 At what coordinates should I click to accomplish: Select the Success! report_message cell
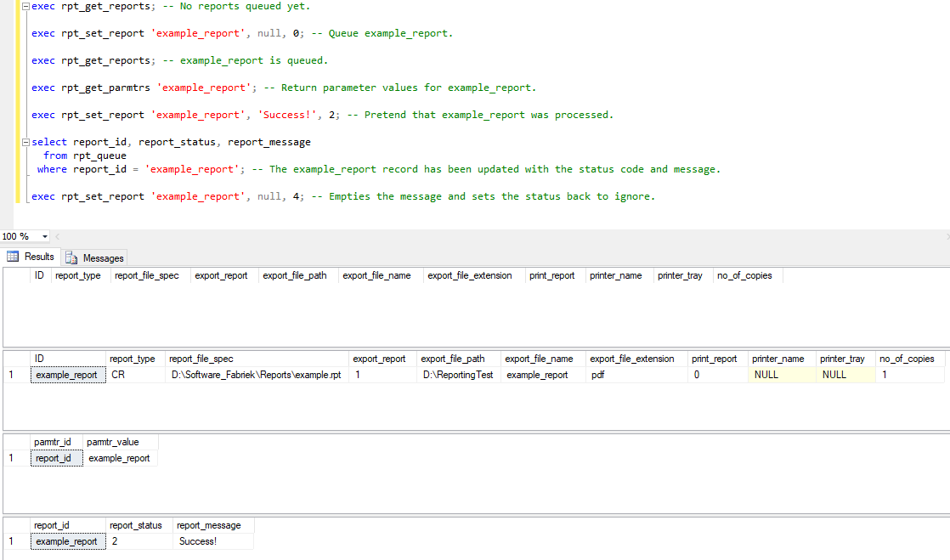click(197, 541)
